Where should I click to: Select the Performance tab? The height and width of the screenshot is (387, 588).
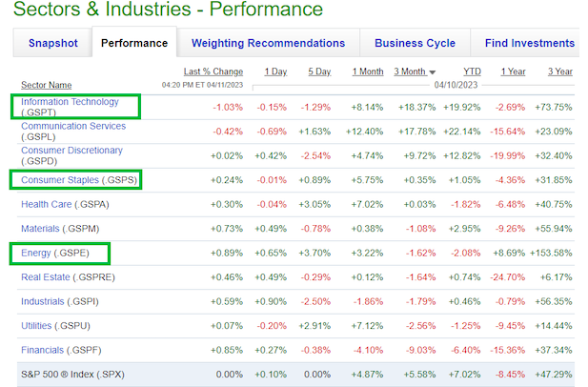pyautogui.click(x=134, y=43)
